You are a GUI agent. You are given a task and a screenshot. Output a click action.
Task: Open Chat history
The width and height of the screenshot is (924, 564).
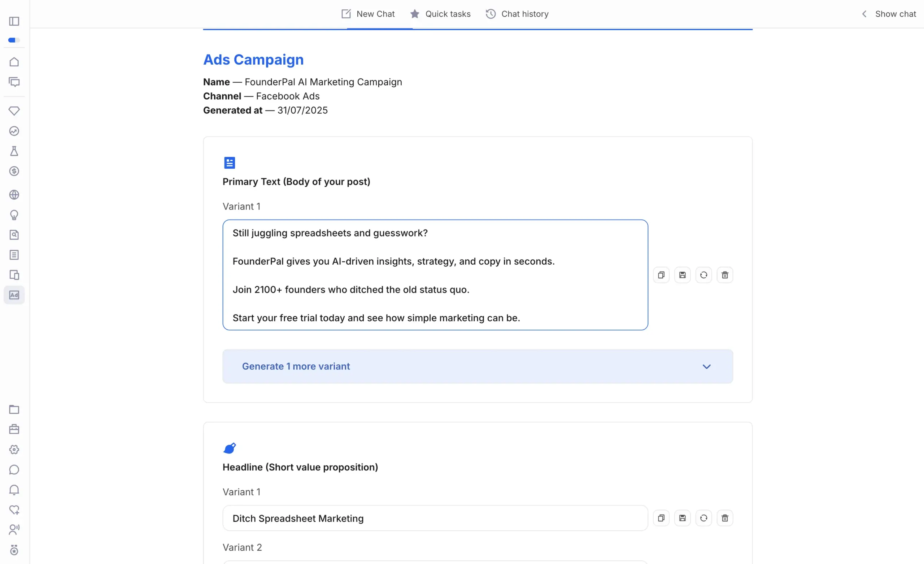point(517,13)
